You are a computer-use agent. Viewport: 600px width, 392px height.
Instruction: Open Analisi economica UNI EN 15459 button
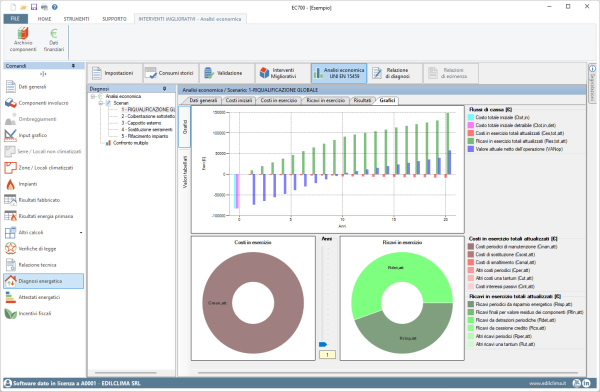[x=339, y=73]
